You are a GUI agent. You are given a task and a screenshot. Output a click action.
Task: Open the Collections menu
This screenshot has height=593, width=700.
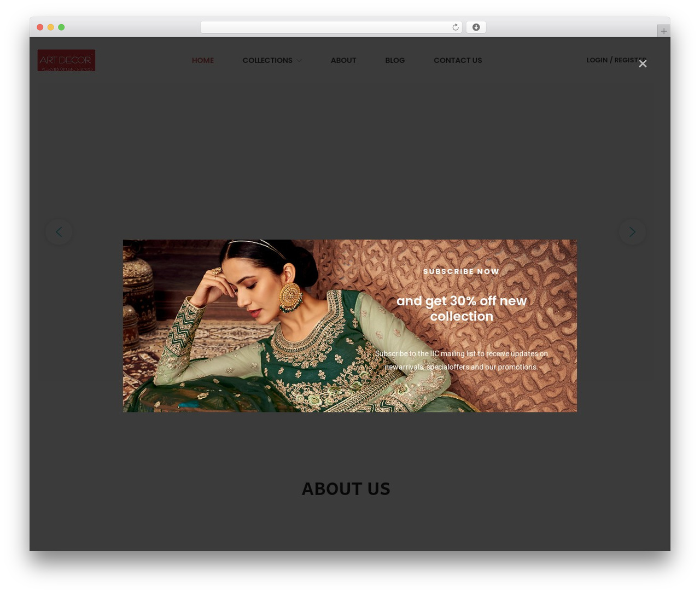point(267,60)
